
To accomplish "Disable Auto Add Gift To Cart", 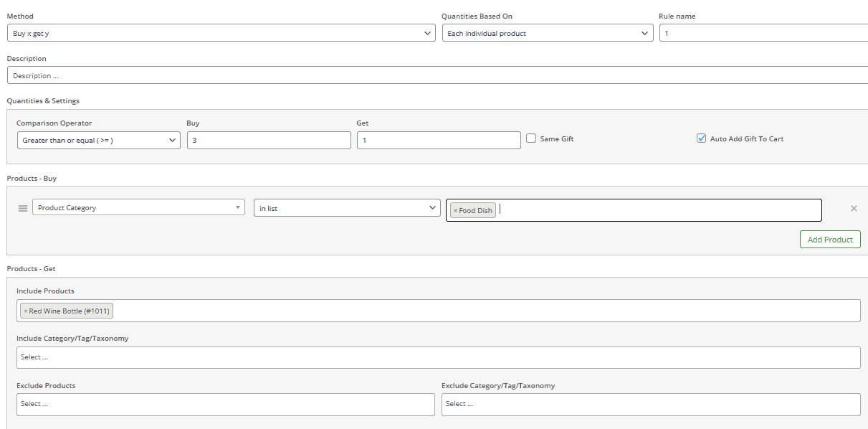I will pos(701,138).
